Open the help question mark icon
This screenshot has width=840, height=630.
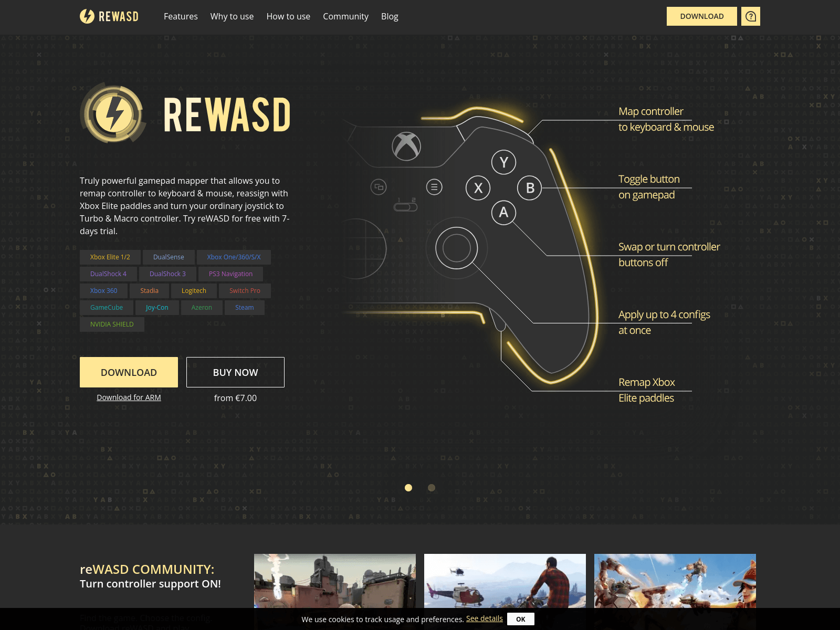click(x=751, y=16)
